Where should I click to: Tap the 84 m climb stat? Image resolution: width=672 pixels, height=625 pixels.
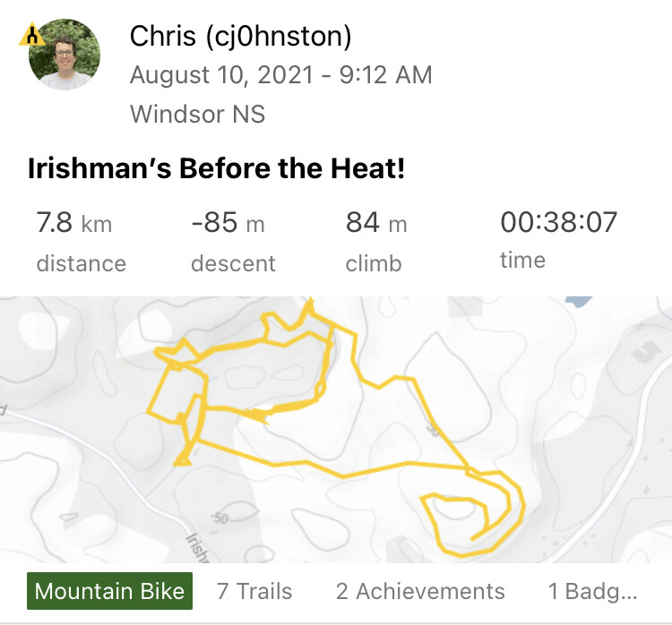click(376, 222)
